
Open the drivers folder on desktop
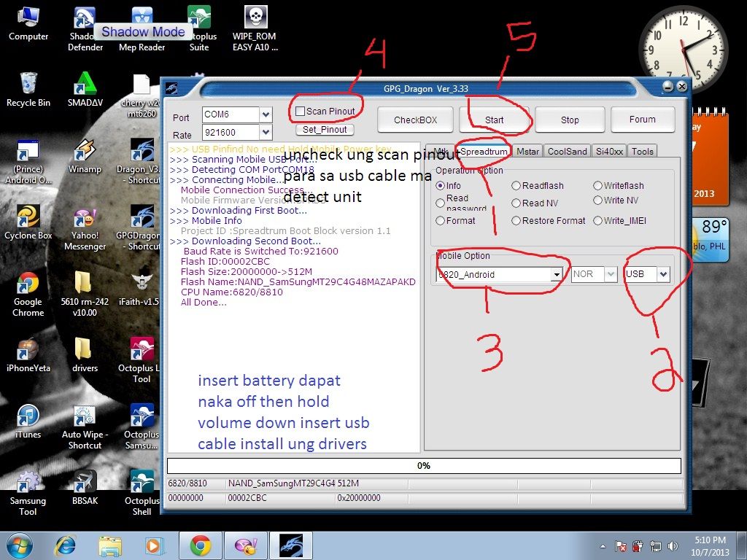tap(85, 355)
